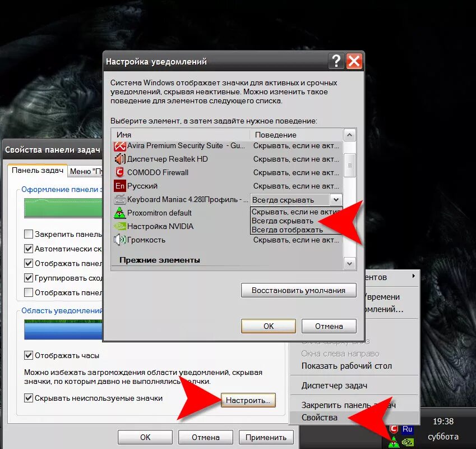
Task: Click OK in Настройка уведомлений dialog
Action: [x=269, y=326]
